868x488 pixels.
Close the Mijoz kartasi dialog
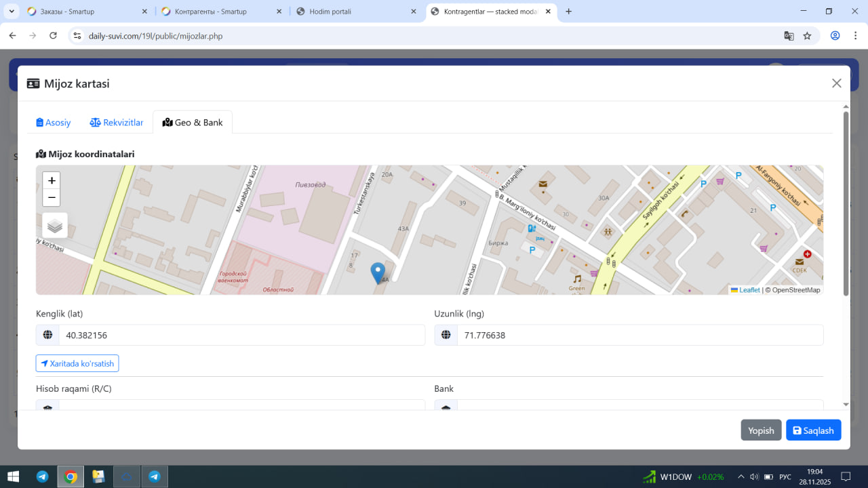click(836, 83)
